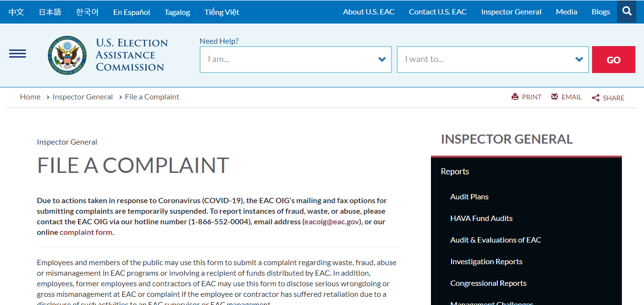Expand the "I want to..." dropdown

pos(492,60)
